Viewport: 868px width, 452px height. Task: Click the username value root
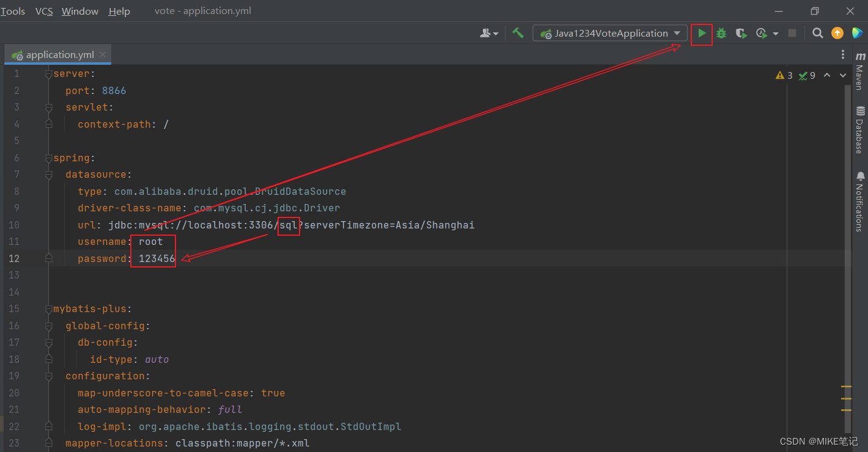click(x=151, y=241)
